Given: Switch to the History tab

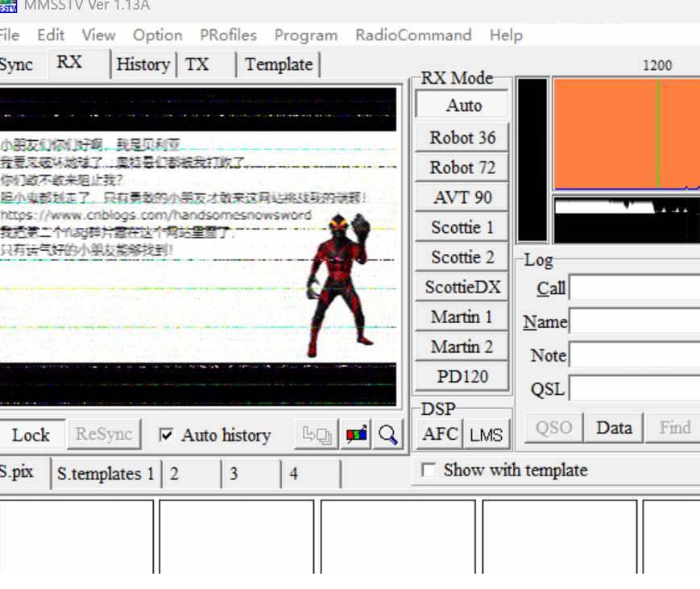Looking at the screenshot, I should point(143,64).
